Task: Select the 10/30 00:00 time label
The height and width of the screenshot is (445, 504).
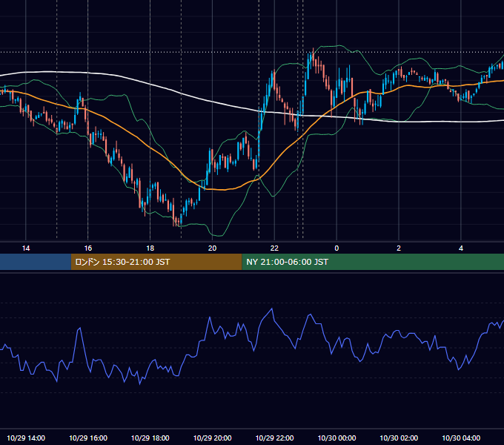Action: click(x=336, y=438)
